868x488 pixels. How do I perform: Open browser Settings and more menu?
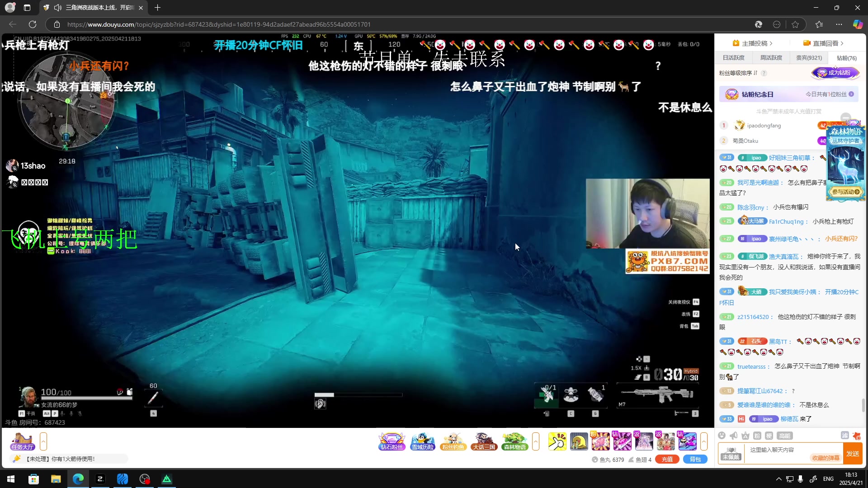pyautogui.click(x=839, y=24)
